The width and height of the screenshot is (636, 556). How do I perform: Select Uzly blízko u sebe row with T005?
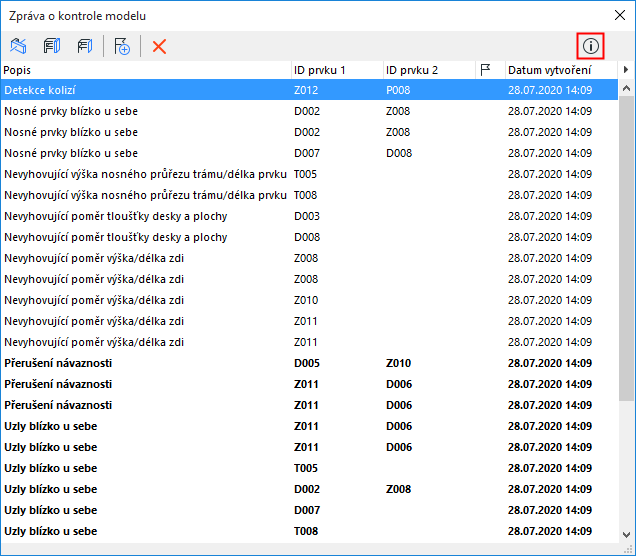coord(309,468)
